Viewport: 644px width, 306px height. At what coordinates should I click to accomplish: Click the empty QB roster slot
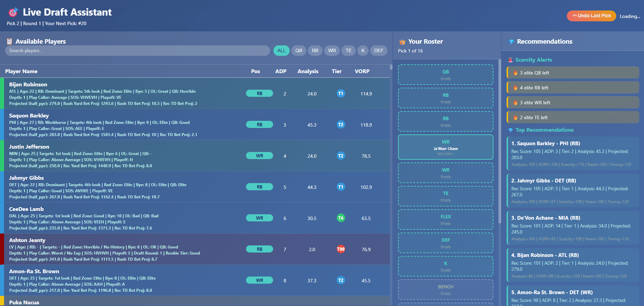tap(446, 75)
